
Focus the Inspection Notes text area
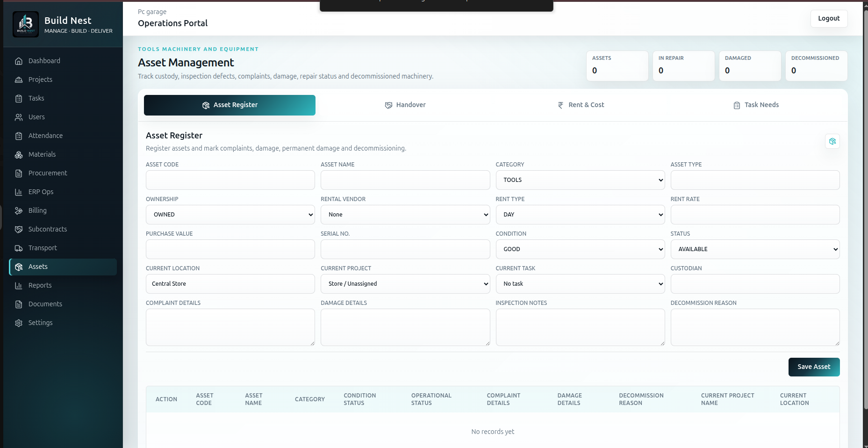point(580,327)
